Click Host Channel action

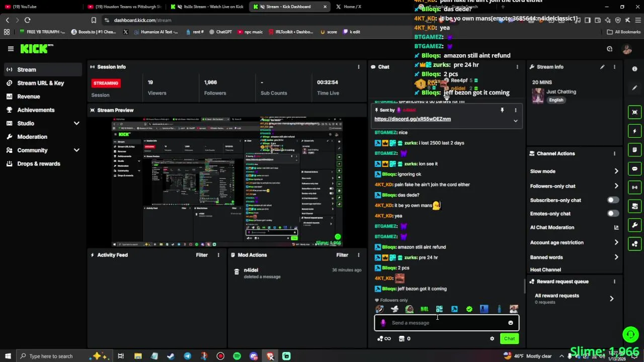coord(545,270)
